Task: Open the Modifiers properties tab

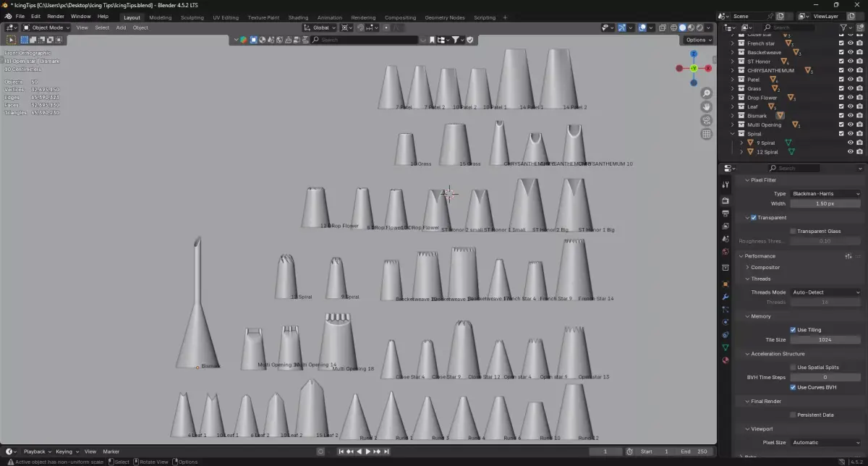Action: 726,297
